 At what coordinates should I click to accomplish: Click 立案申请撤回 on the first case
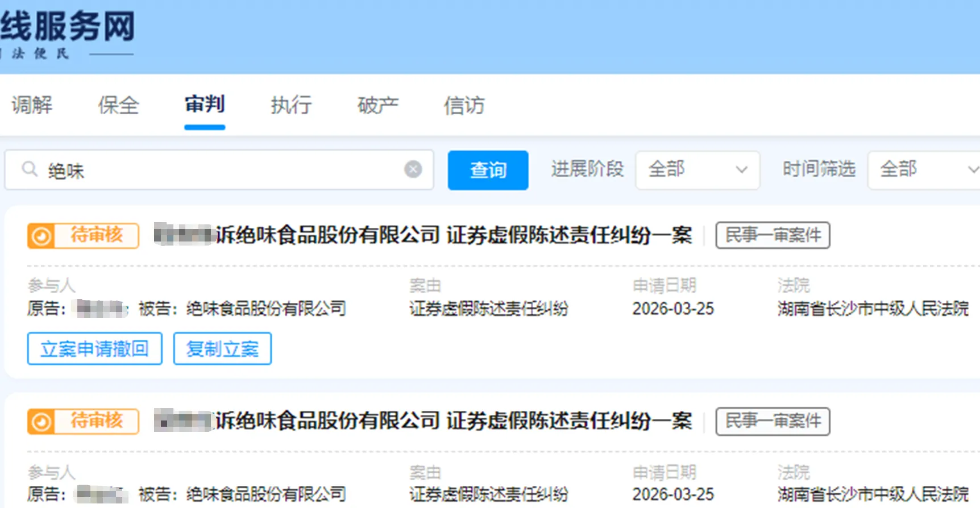coord(95,349)
